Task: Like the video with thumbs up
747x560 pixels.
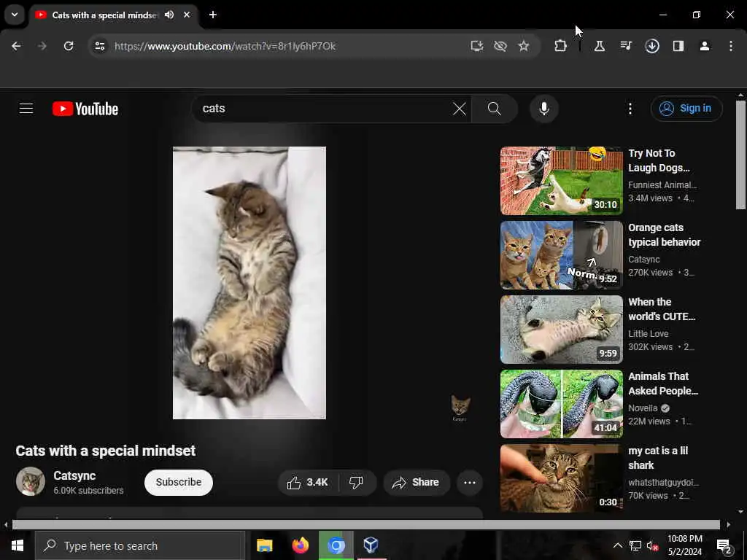Action: pyautogui.click(x=308, y=483)
